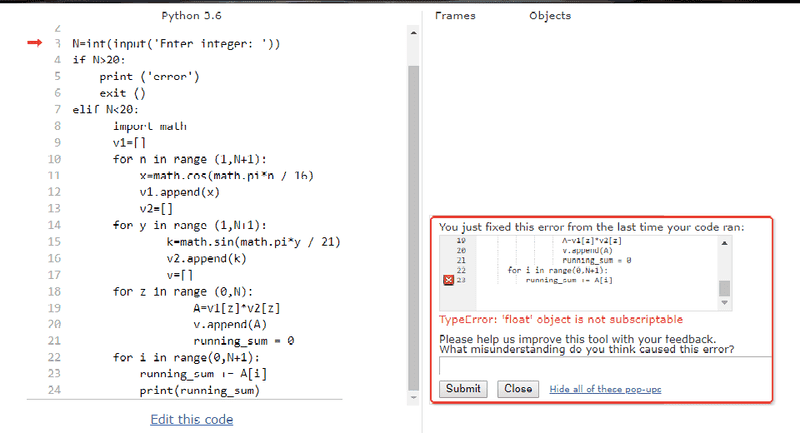Click line number 24 in the gutter
Screen dimensions: 800x433
tap(54, 390)
